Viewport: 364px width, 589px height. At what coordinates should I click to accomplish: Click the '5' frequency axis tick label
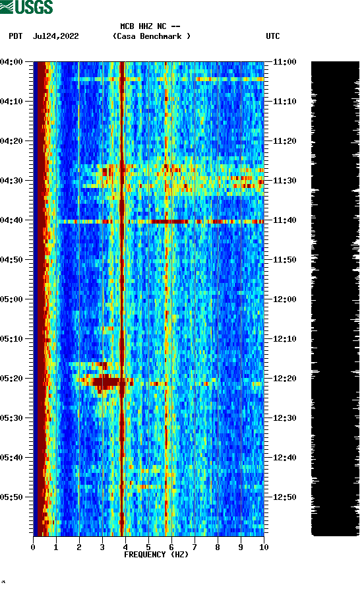[148, 547]
